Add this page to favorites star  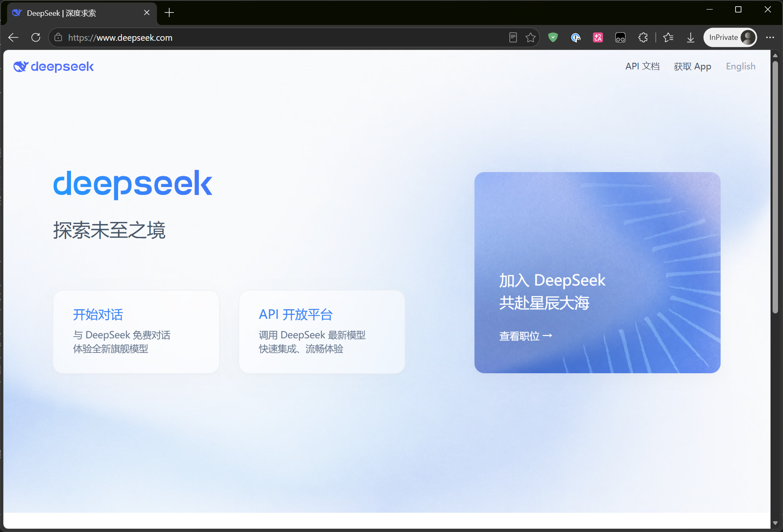pyautogui.click(x=531, y=37)
